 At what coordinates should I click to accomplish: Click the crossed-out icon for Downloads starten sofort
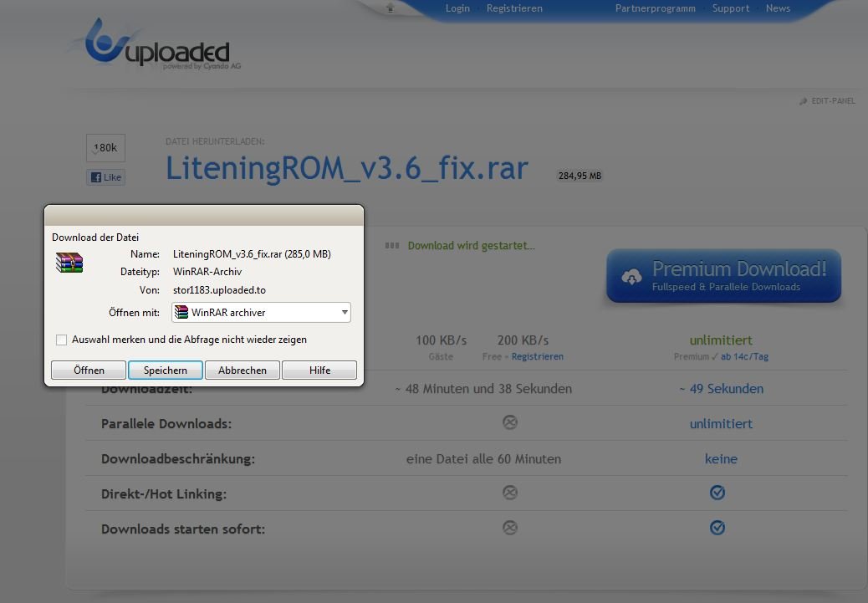(510, 528)
